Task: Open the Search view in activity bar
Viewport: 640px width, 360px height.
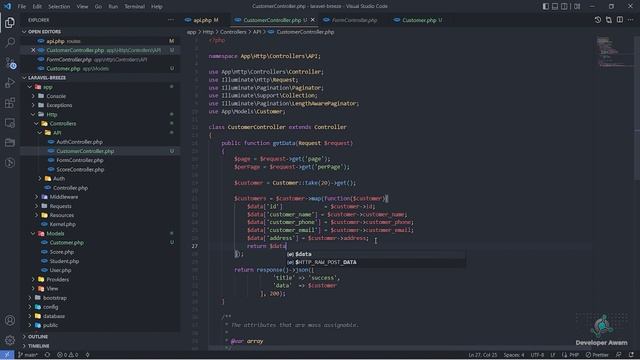Action: click(10, 42)
